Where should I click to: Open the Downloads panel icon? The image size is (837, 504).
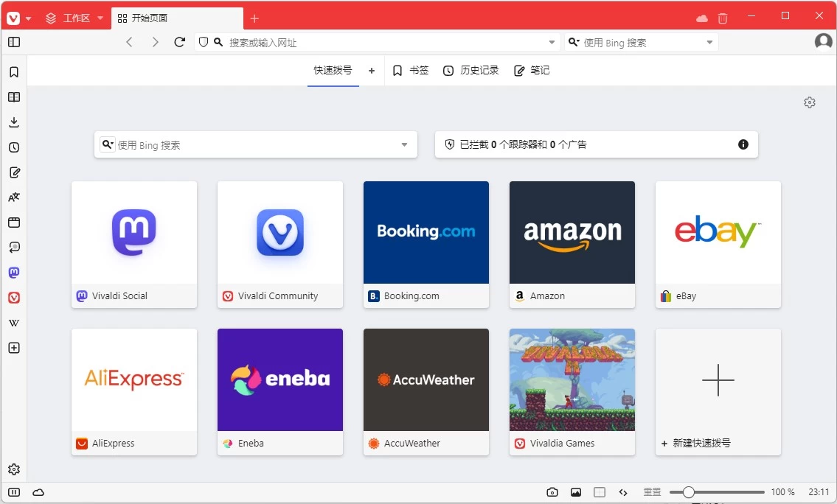pyautogui.click(x=13, y=122)
